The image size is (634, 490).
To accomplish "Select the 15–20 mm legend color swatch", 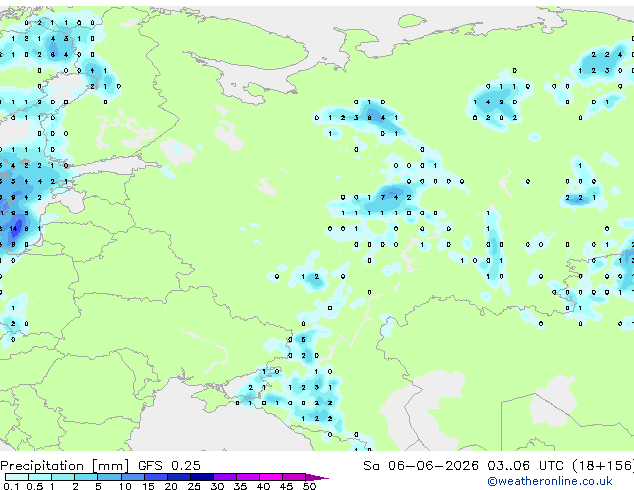I will click(156, 477).
